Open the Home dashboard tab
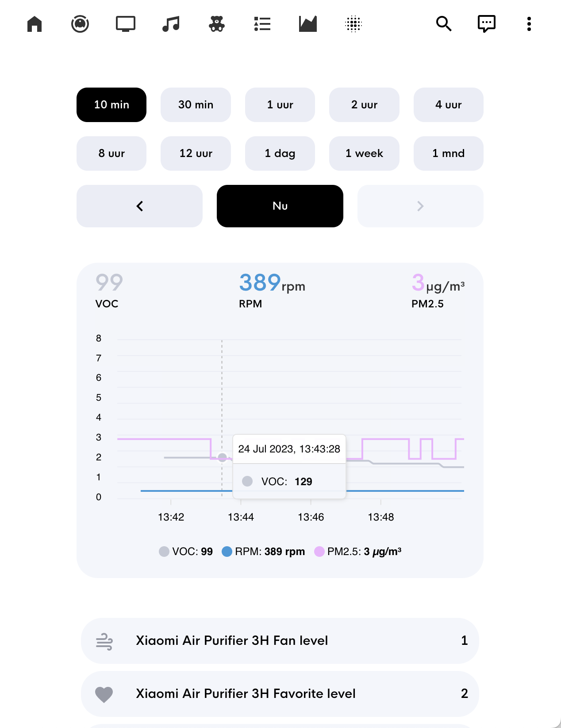The width and height of the screenshot is (561, 728). (x=34, y=24)
